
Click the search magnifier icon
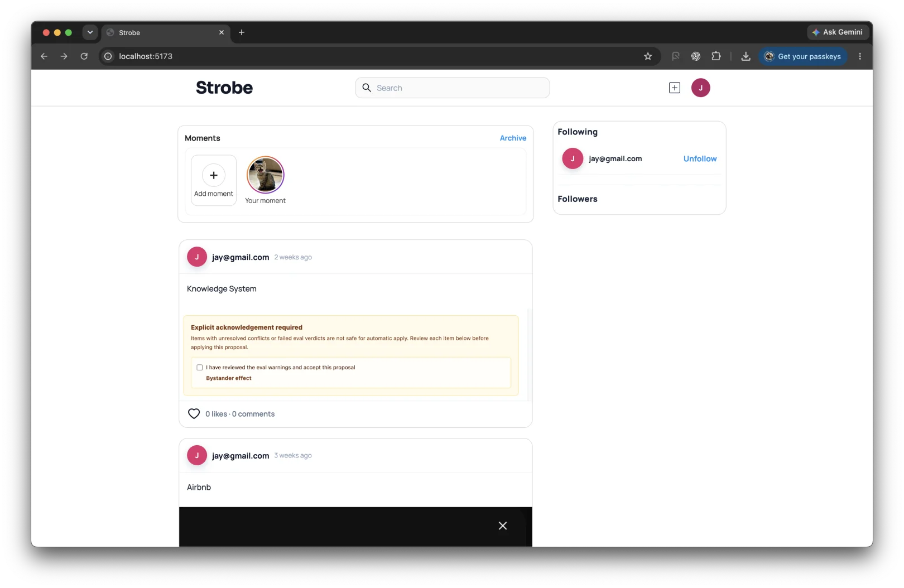[367, 88]
